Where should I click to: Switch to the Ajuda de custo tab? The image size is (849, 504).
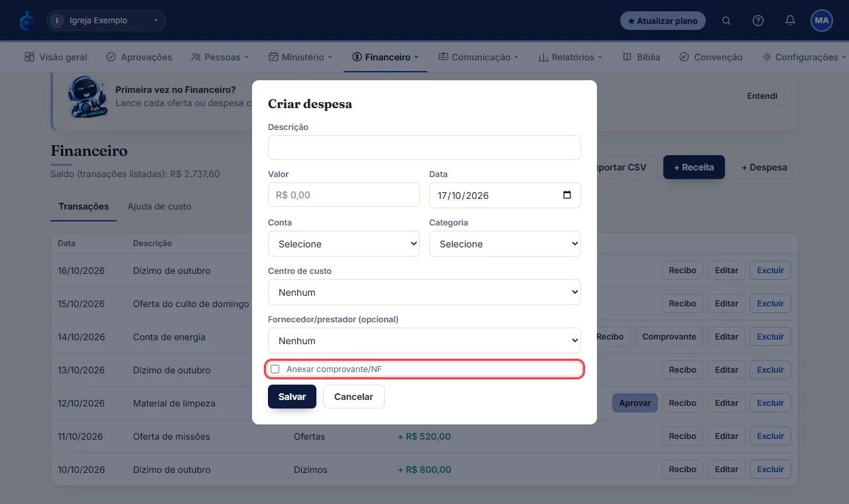pyautogui.click(x=159, y=206)
